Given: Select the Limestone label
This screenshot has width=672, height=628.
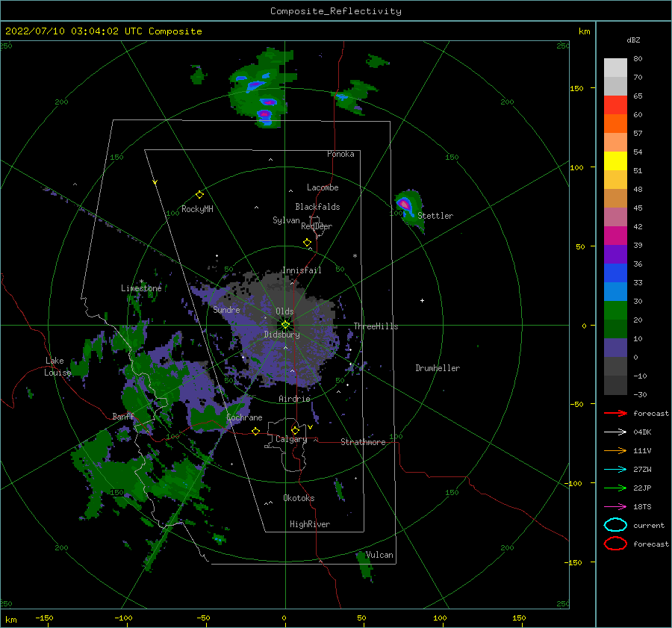Looking at the screenshot, I should (141, 288).
